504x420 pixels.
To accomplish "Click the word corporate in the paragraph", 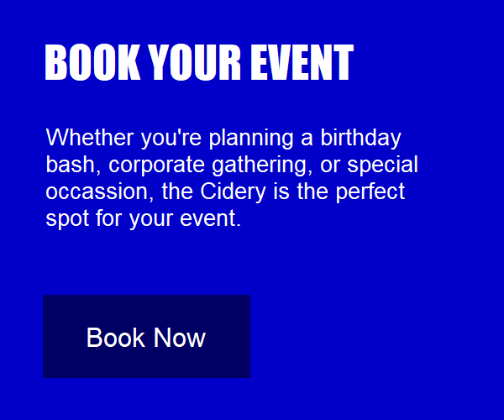I will (x=156, y=165).
